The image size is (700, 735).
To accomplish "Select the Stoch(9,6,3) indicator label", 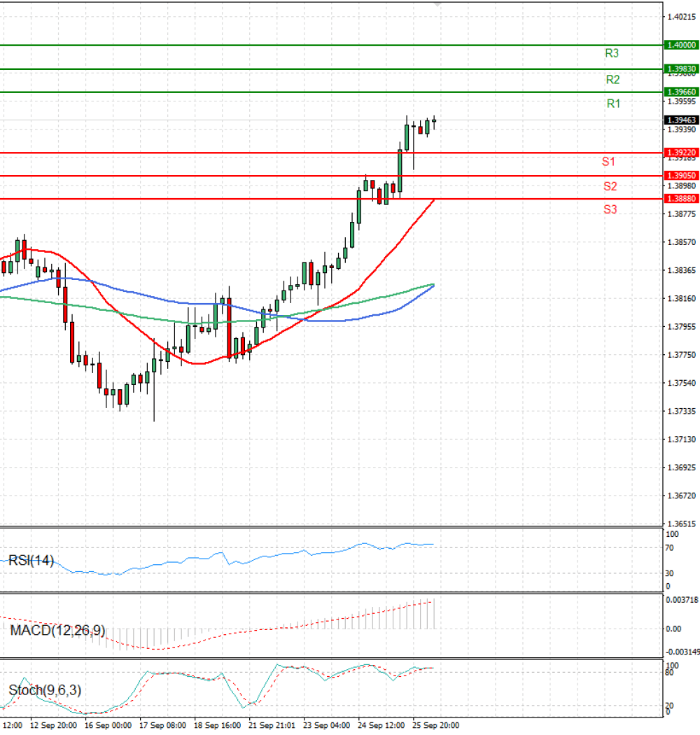I will click(x=45, y=690).
